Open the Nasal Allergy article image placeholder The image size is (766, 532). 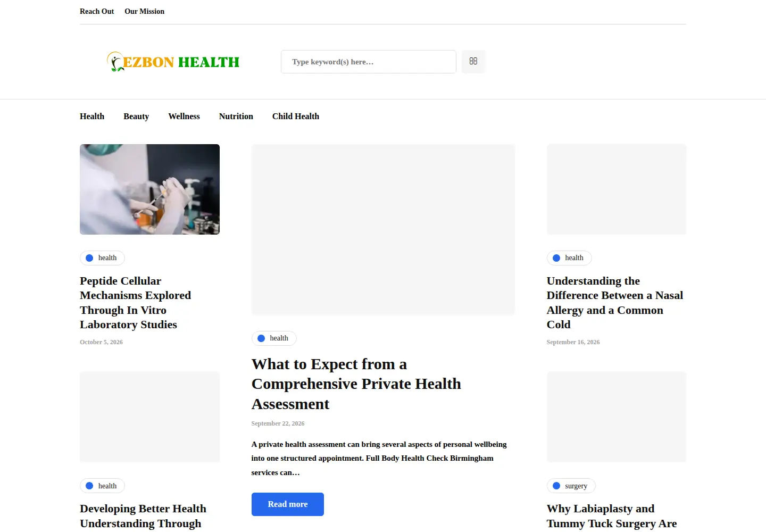click(x=617, y=189)
